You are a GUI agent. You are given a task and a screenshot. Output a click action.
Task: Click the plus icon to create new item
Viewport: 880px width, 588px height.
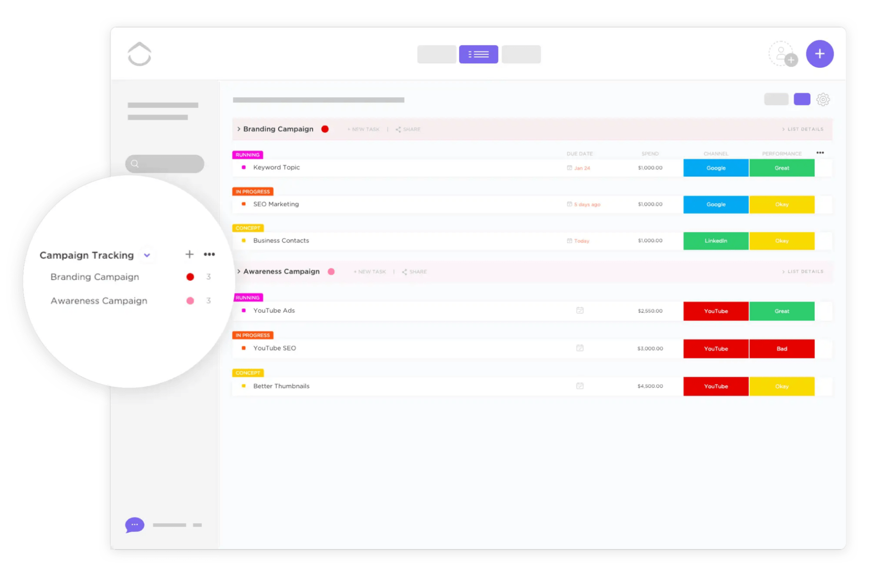(x=819, y=55)
